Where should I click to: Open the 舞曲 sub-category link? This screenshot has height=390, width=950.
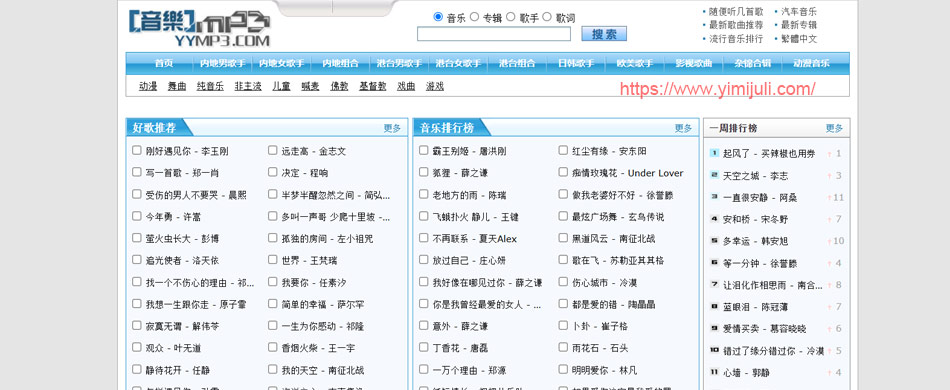[x=177, y=87]
